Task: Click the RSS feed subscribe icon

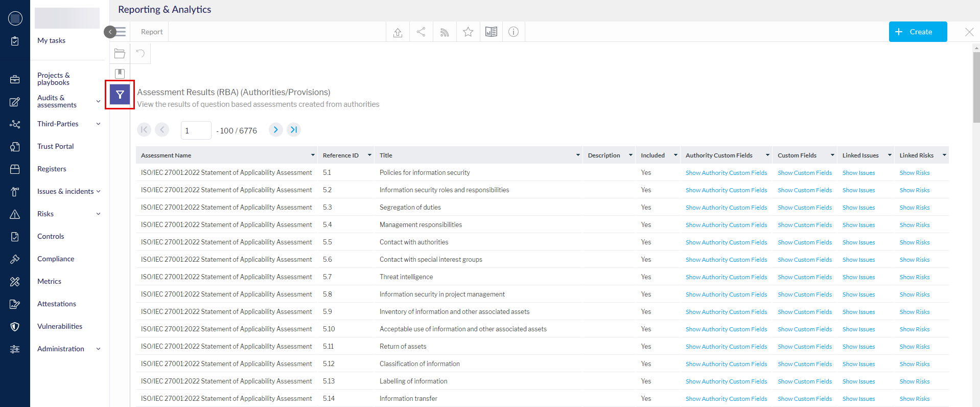Action: (445, 32)
